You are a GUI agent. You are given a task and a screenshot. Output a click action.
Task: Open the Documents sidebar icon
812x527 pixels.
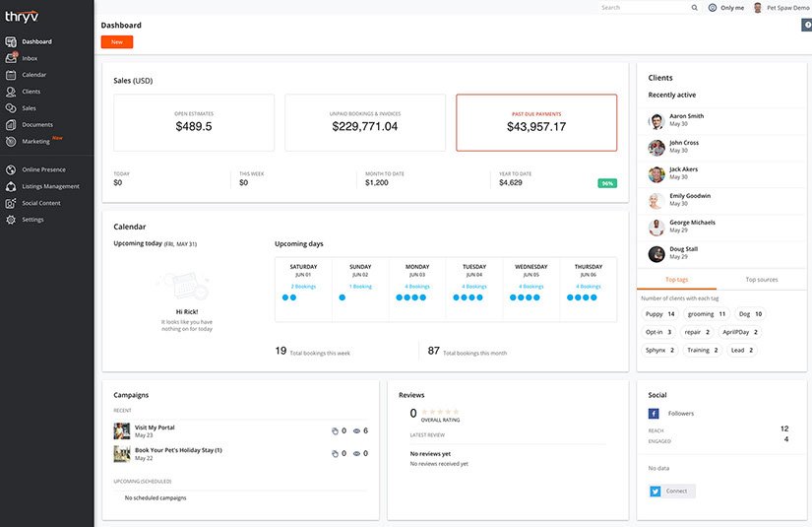(x=11, y=125)
